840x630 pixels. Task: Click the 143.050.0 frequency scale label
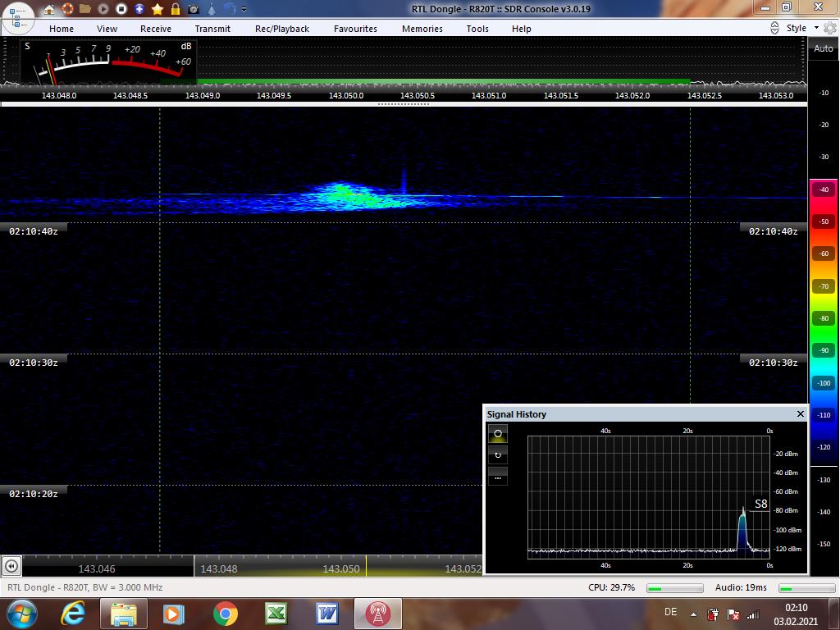[346, 96]
